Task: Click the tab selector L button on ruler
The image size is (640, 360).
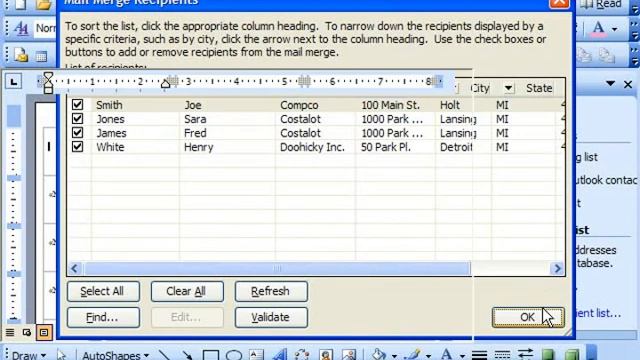Action: 13,82
